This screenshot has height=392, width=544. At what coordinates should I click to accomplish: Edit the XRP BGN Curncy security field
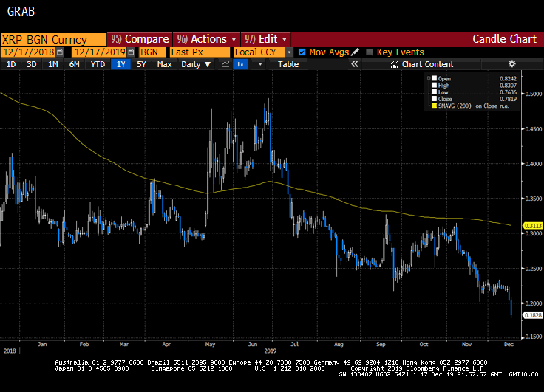53,40
